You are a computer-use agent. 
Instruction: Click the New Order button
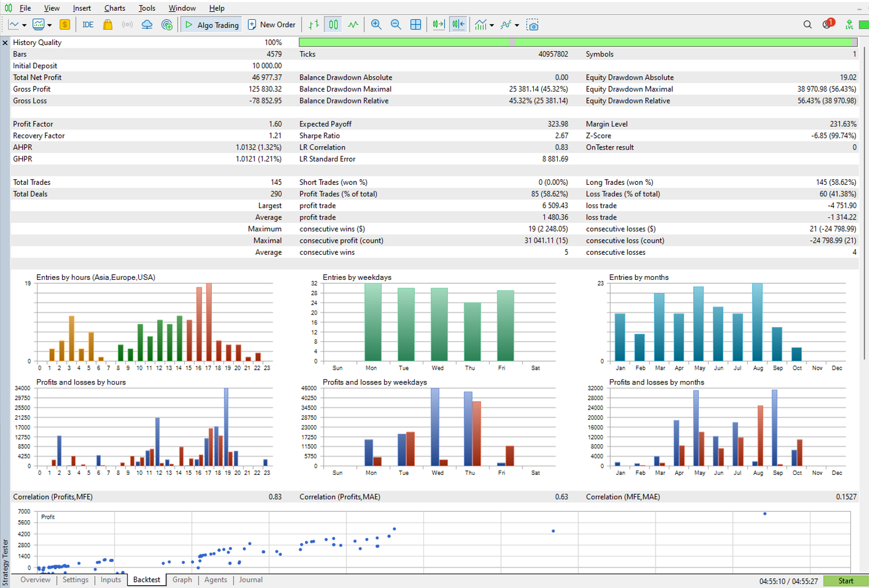[271, 24]
